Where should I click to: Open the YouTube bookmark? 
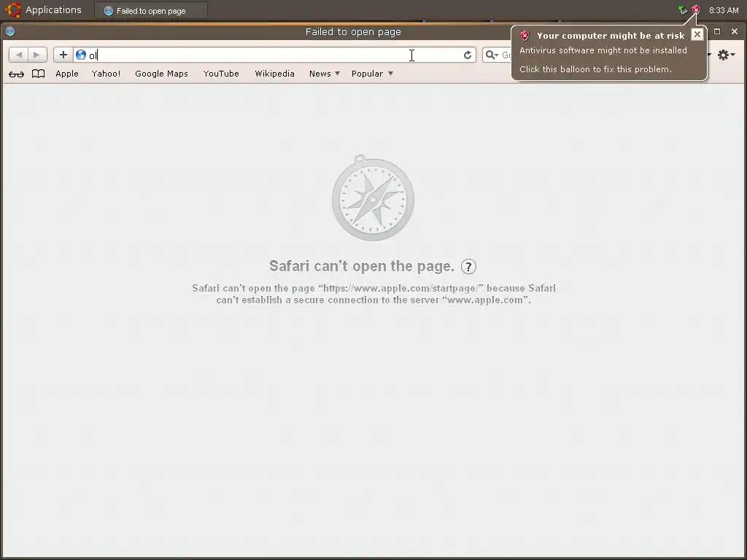(221, 74)
